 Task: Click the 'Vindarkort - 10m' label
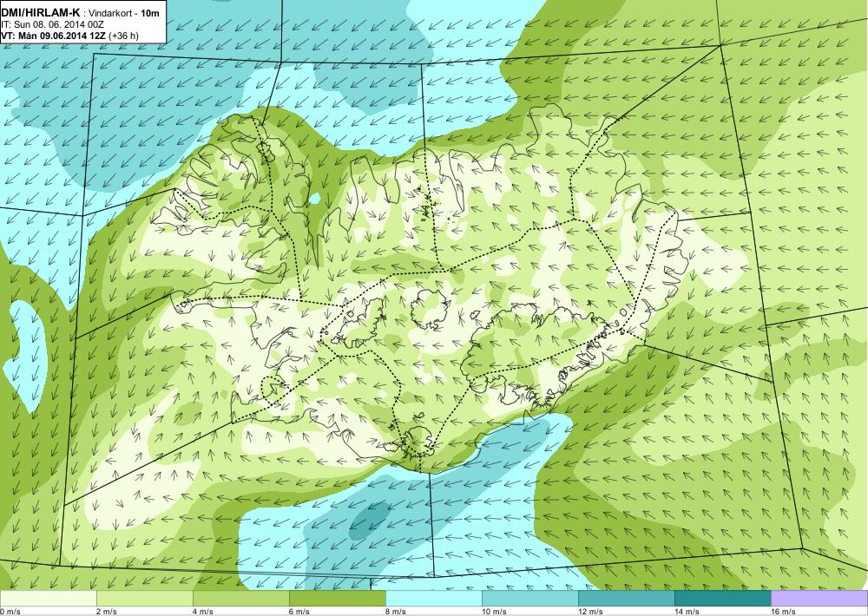pos(125,13)
